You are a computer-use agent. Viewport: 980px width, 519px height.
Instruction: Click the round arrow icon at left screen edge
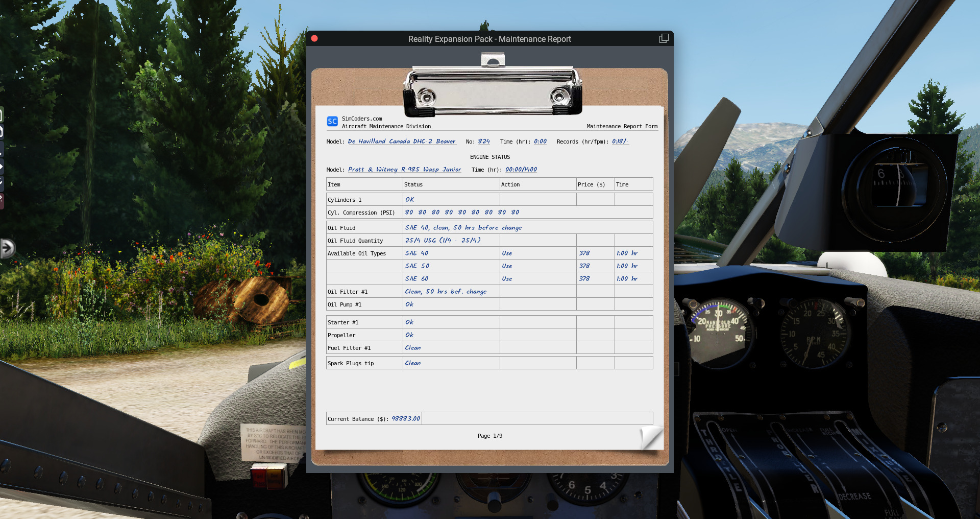pyautogui.click(x=7, y=248)
